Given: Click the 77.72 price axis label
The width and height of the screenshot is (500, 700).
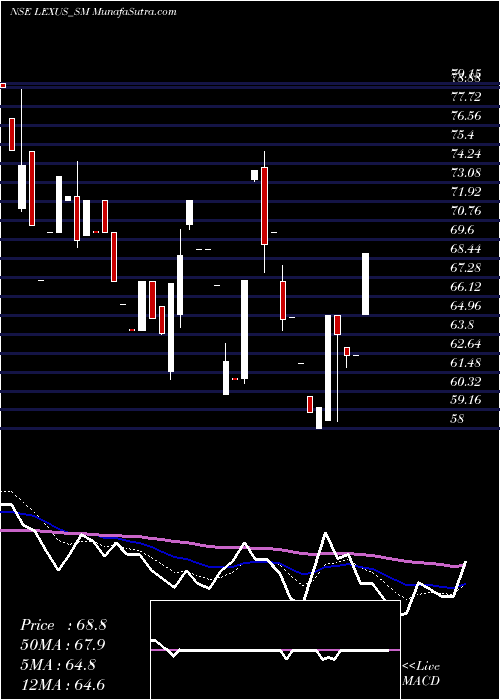Looking at the screenshot, I should click(x=466, y=97).
